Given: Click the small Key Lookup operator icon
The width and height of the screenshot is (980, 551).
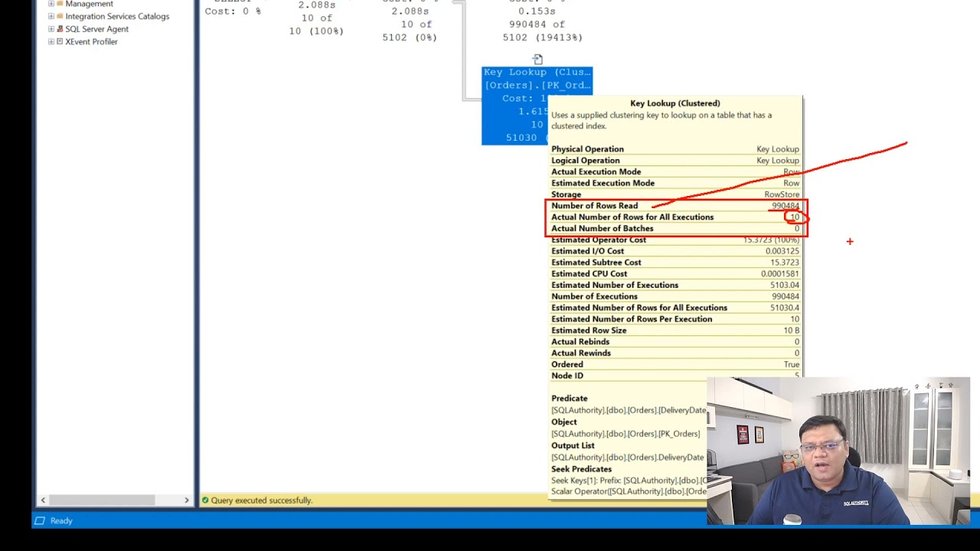Looking at the screenshot, I should tap(537, 59).
